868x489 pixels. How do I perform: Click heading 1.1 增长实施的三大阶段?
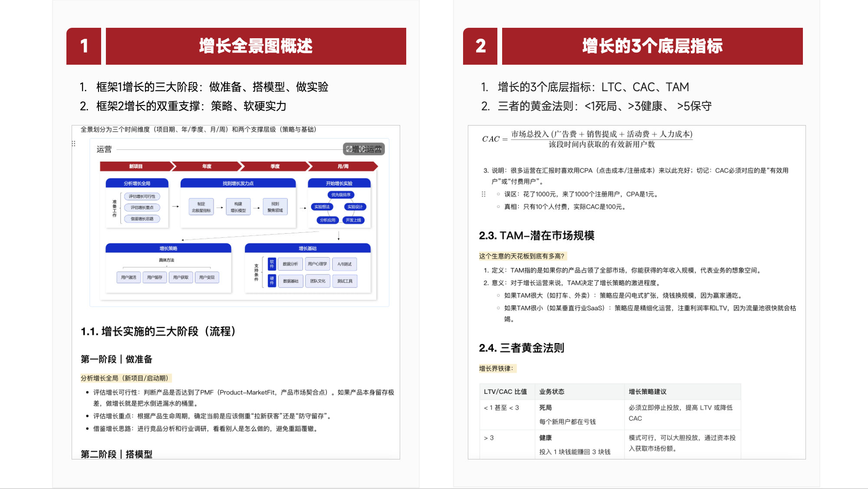tap(158, 331)
